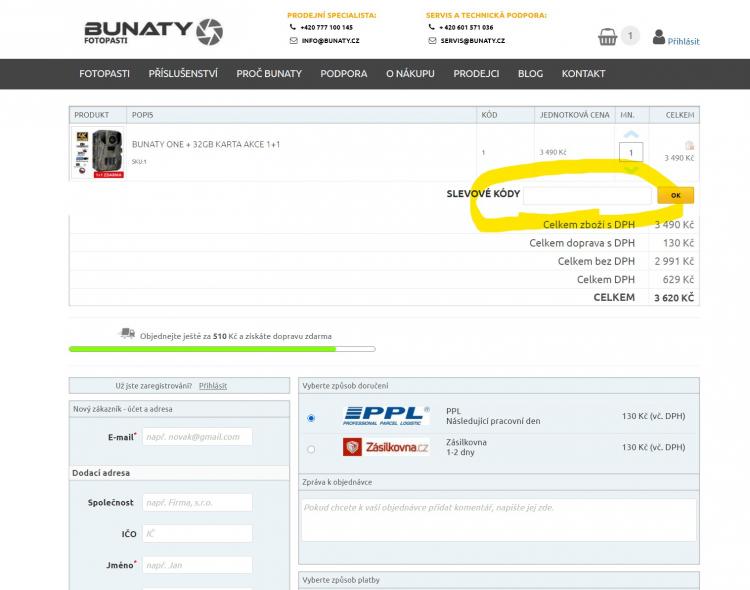Click the E-mail input field
Viewport: 750px width, 590px height.
click(x=196, y=437)
